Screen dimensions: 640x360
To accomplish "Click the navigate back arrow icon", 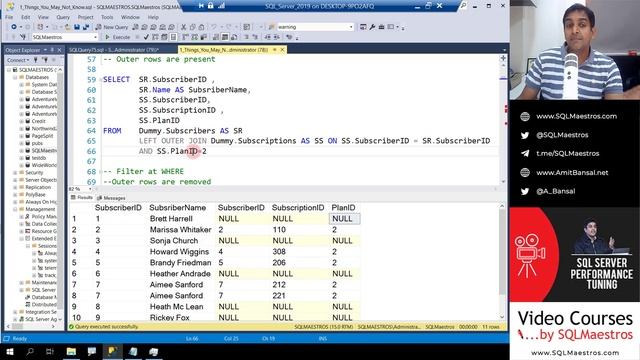I will 14,27.
